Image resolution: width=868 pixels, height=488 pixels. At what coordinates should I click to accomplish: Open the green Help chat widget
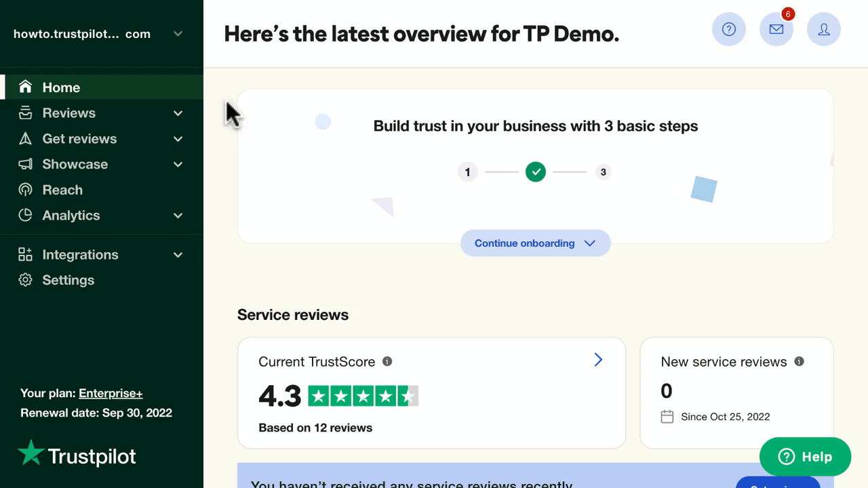pyautogui.click(x=805, y=457)
